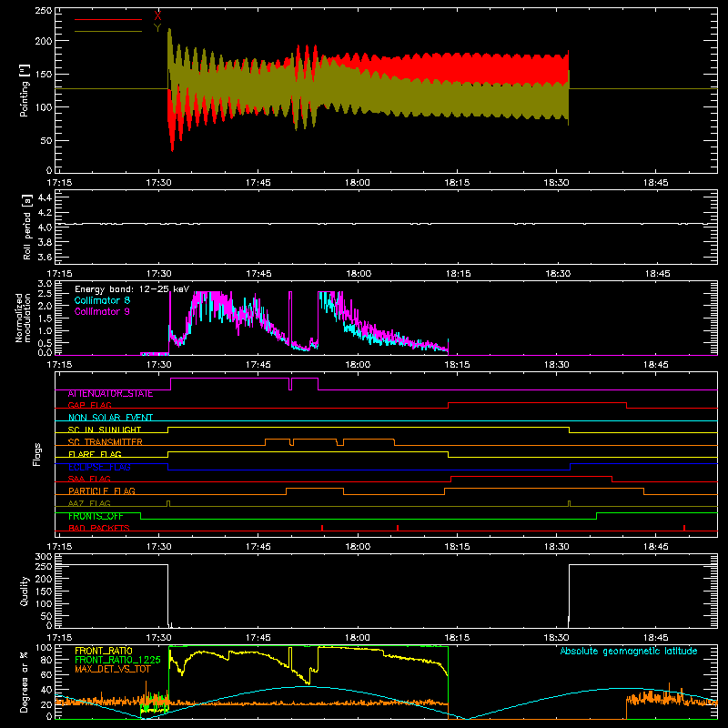Screen dimensions: 728x728
Task: Click the olive Y legend line swatch
Action: click(x=108, y=31)
